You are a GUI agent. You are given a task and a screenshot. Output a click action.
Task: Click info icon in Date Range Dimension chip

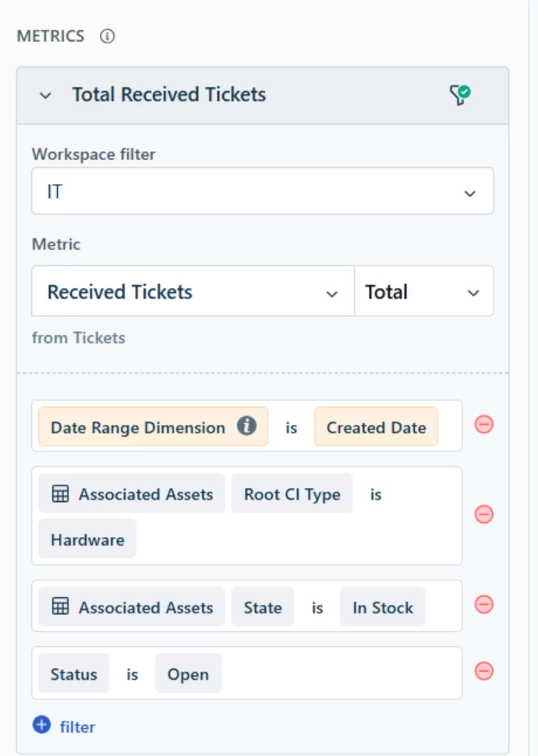[246, 426]
